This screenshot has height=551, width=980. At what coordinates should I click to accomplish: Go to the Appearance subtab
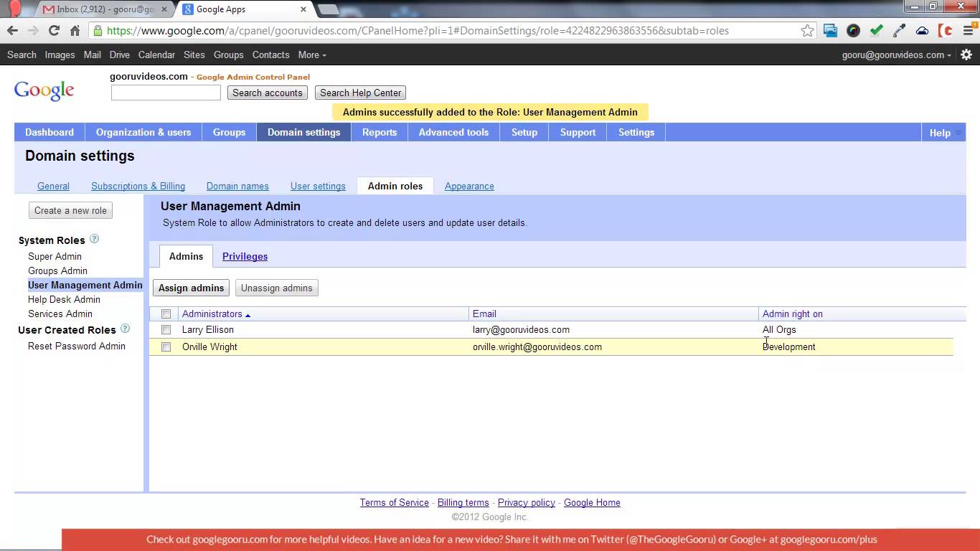[469, 186]
